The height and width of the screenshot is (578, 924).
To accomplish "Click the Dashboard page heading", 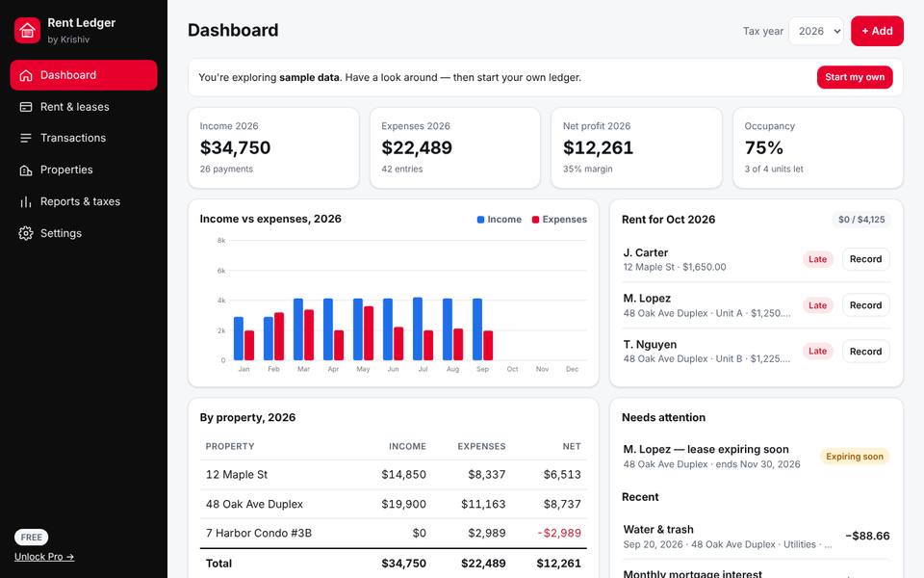I will tap(233, 31).
